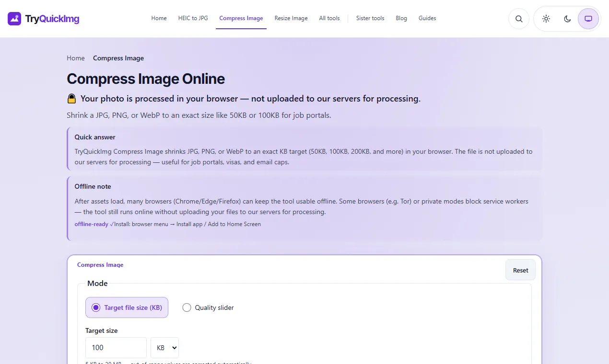
Task: Click the Offline note heading
Action: coord(93,186)
